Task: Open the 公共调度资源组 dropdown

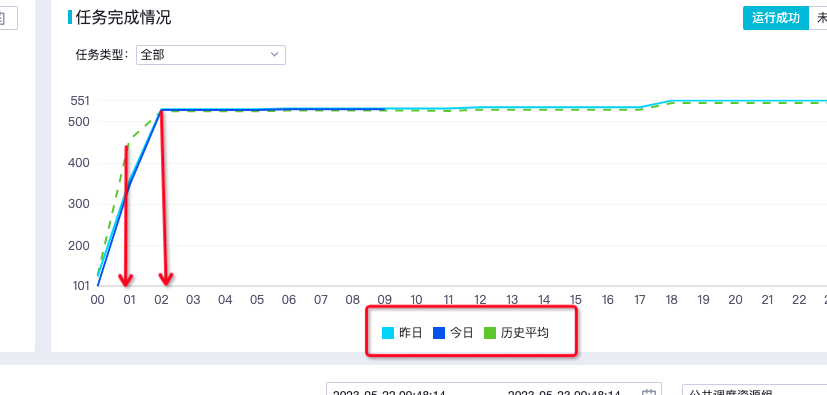Action: [754, 390]
